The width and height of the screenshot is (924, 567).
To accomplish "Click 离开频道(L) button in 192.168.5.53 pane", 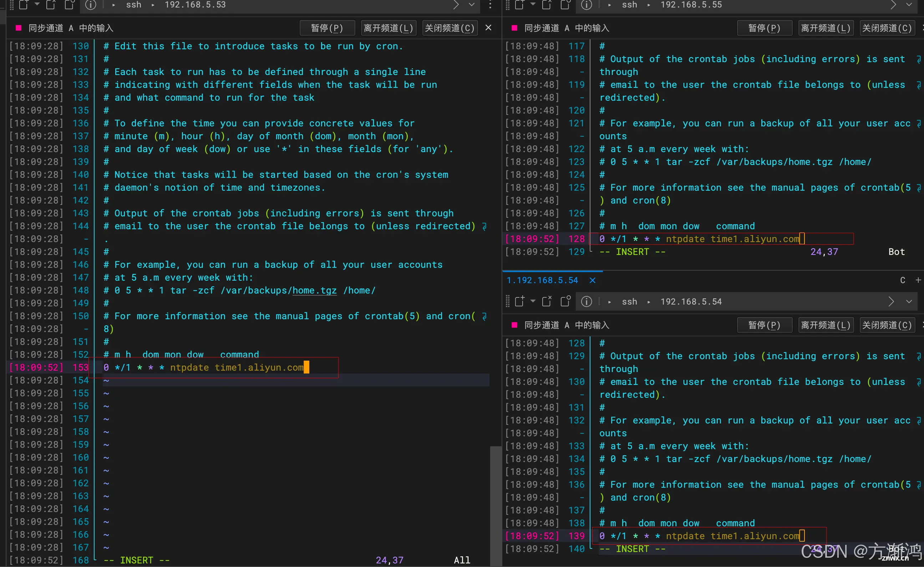I will pos(388,28).
